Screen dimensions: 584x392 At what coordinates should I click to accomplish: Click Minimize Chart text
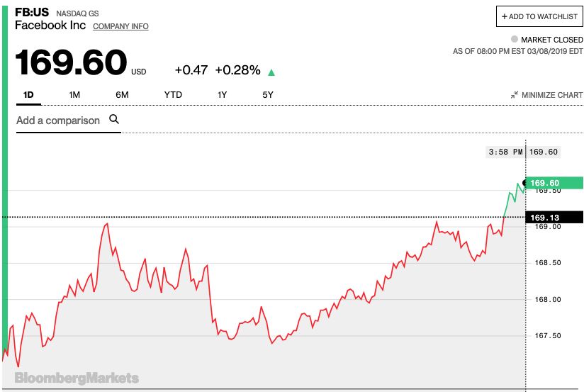[552, 95]
